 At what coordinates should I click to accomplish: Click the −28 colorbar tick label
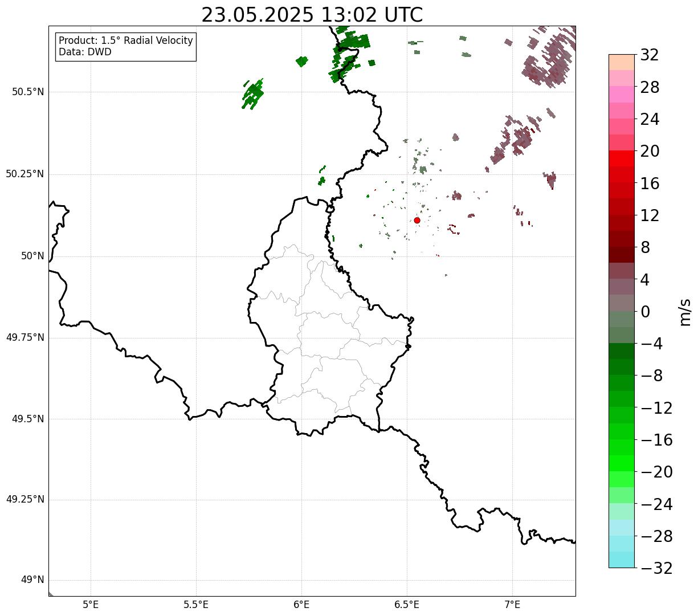point(656,536)
